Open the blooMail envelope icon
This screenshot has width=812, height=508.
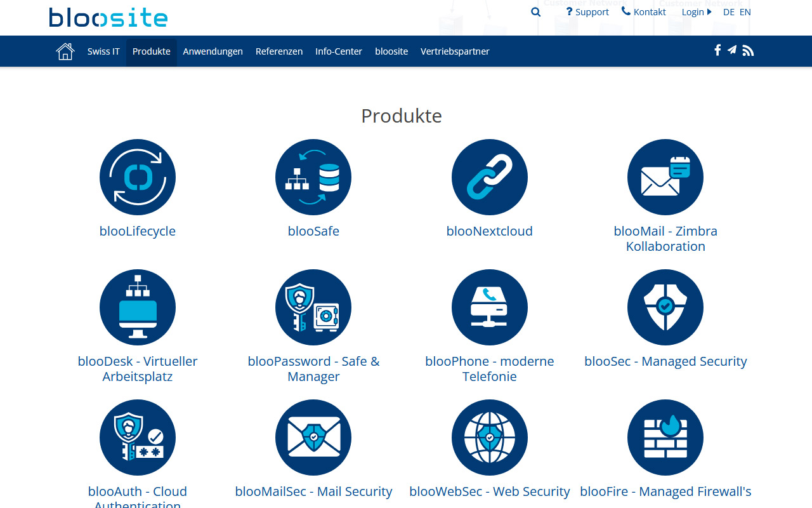(x=665, y=177)
